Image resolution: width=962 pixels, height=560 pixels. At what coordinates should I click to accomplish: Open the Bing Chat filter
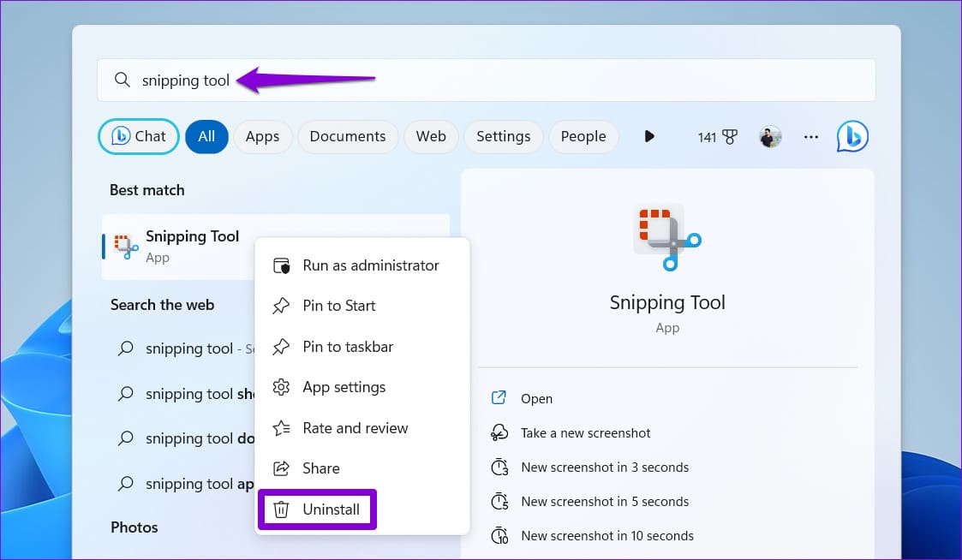pyautogui.click(x=139, y=136)
